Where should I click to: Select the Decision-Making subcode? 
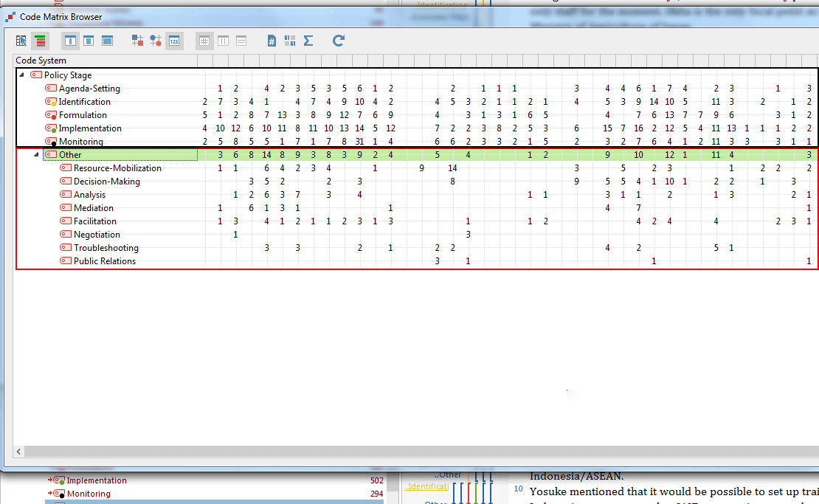click(106, 182)
